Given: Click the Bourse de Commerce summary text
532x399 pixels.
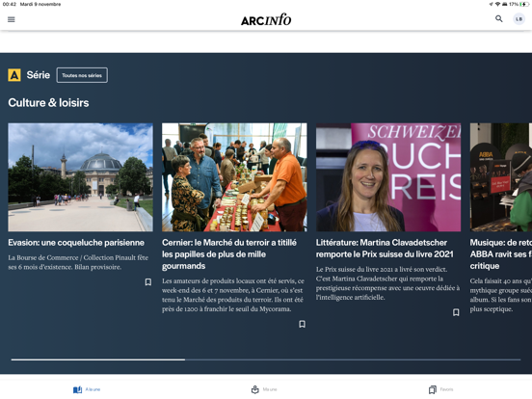Looking at the screenshot, I should 78,262.
